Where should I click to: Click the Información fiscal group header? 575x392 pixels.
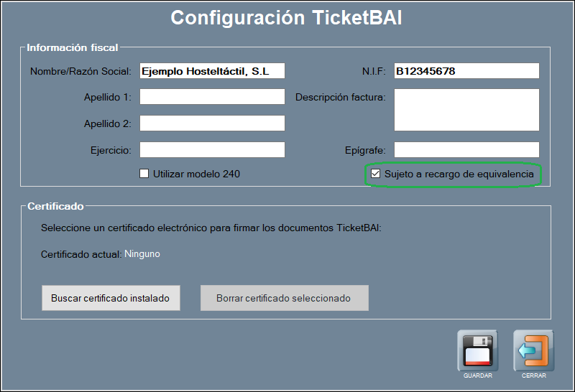pyautogui.click(x=72, y=48)
